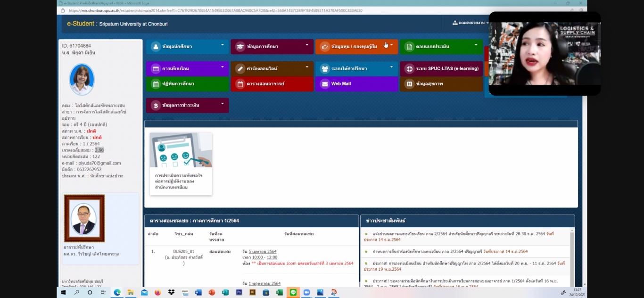
Task: Open Photoshop from the taskbar
Action: point(239,292)
